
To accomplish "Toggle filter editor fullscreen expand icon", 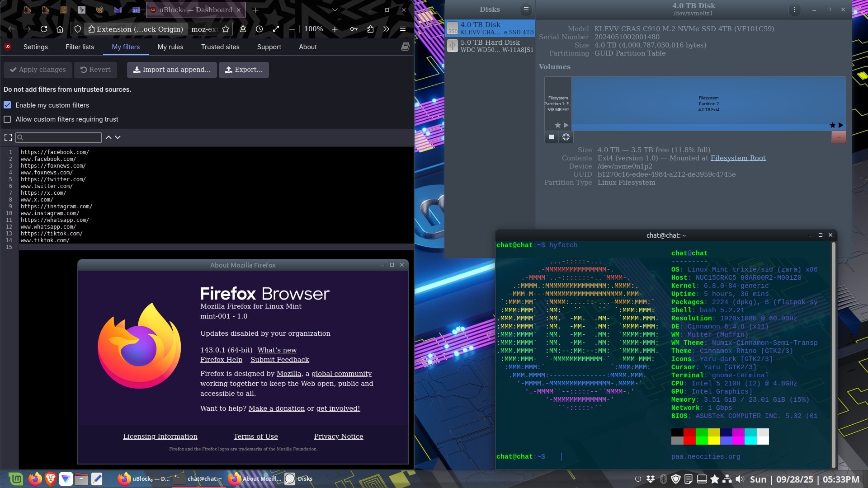I will point(8,137).
